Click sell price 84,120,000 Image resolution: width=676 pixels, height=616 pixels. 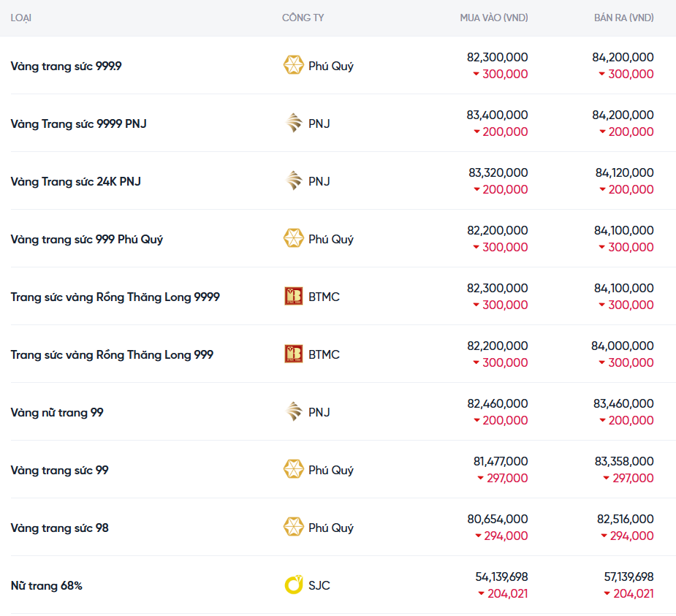coord(625,173)
